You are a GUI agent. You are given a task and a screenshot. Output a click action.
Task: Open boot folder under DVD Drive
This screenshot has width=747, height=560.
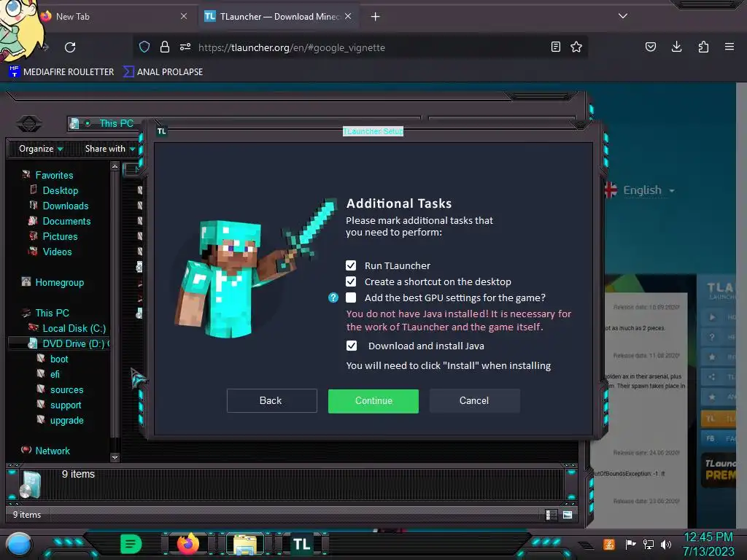tap(59, 359)
